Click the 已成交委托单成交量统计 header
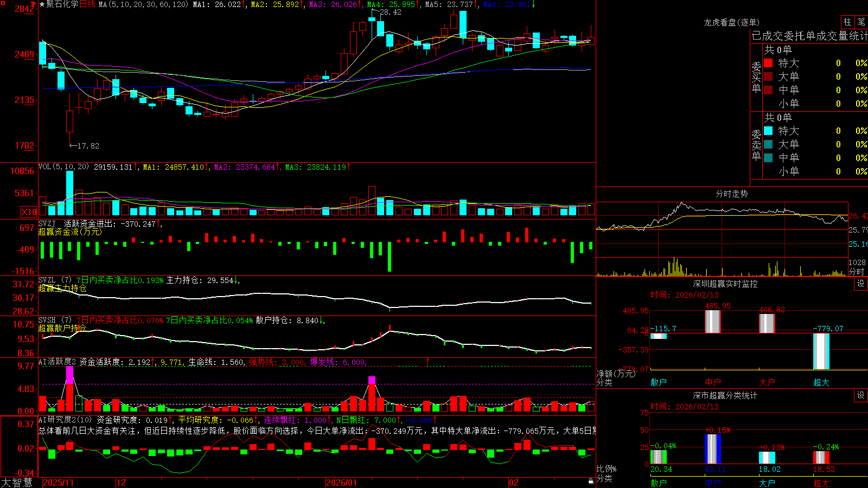Image resolution: width=868 pixels, height=488 pixels. tap(809, 36)
